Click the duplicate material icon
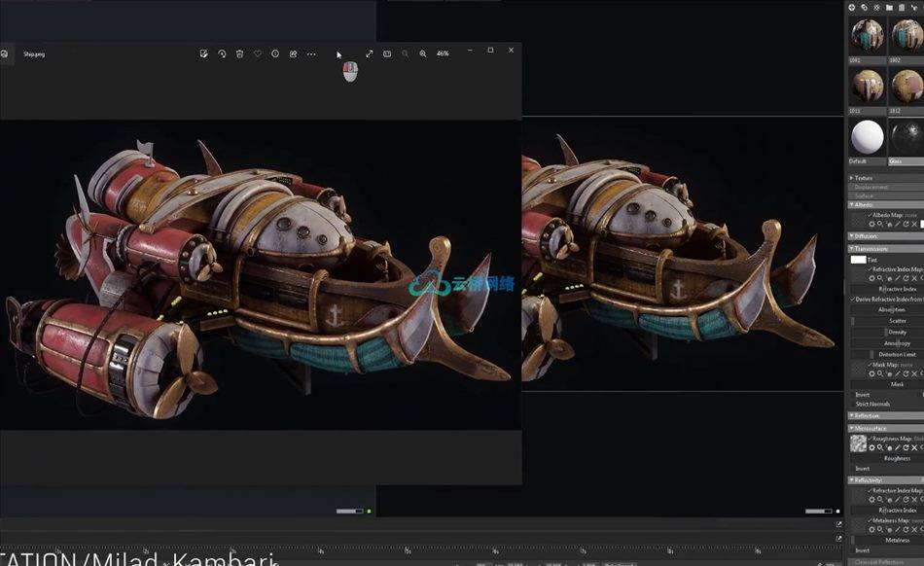Image resolution: width=924 pixels, height=566 pixels. point(864,8)
